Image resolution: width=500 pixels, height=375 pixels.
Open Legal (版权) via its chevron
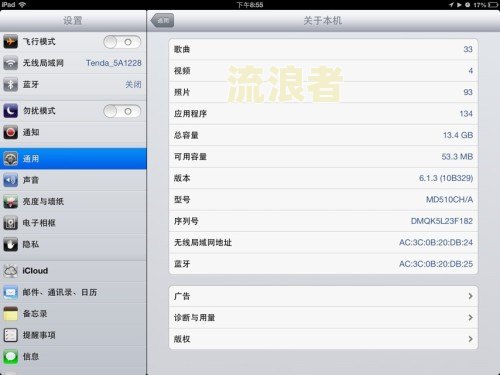(470, 339)
